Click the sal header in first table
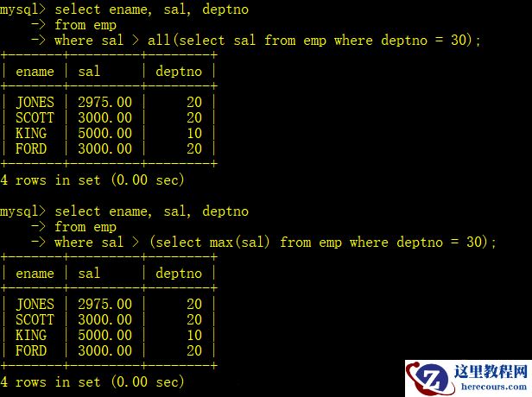Image resolution: width=532 pixels, height=397 pixels. pos(89,71)
